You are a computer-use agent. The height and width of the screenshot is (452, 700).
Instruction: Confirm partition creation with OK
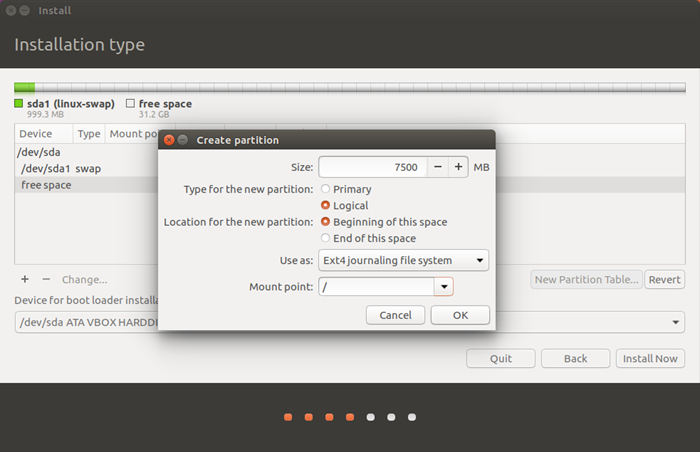tap(460, 315)
